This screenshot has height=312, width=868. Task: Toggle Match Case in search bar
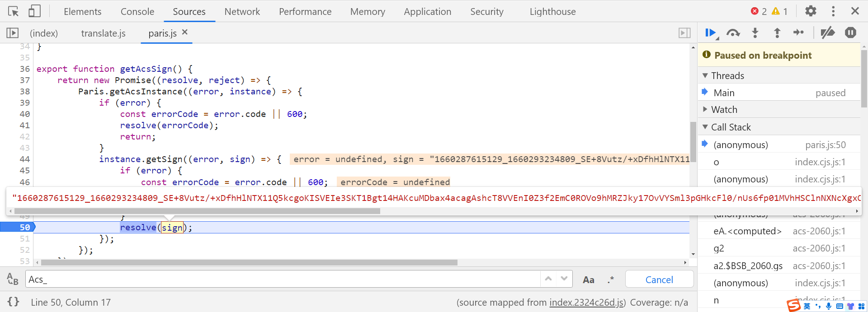[589, 279]
